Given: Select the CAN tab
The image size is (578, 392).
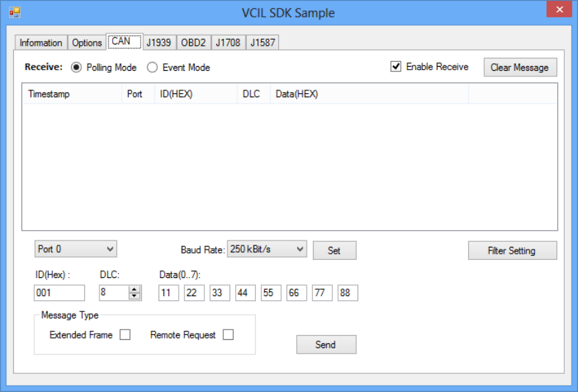Looking at the screenshot, I should (125, 41).
